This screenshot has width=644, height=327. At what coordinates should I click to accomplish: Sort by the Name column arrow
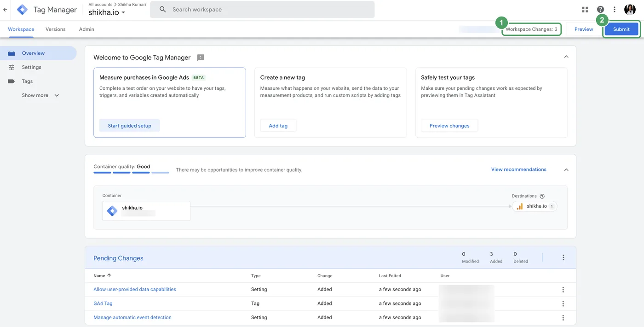coord(109,275)
